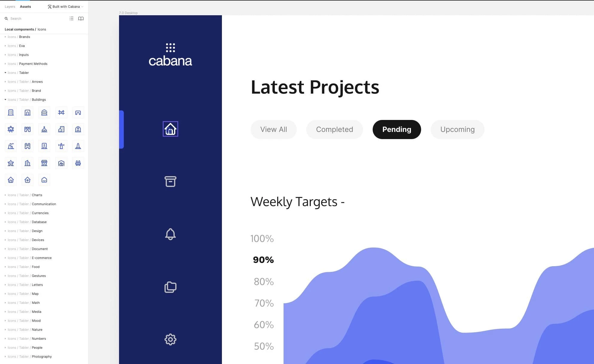The height and width of the screenshot is (364, 594).
Task: Click the Upcoming filter pill
Action: click(x=457, y=130)
